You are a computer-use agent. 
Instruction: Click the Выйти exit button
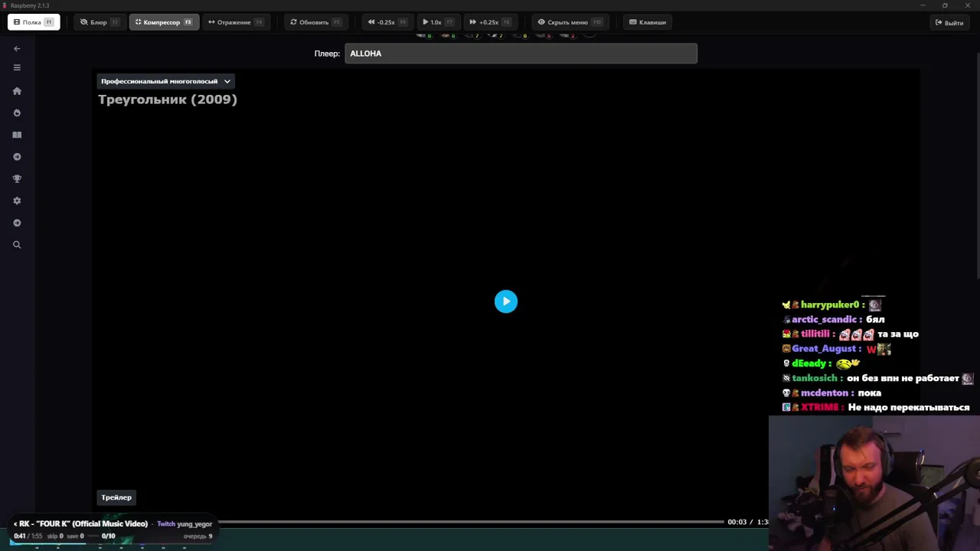point(949,22)
